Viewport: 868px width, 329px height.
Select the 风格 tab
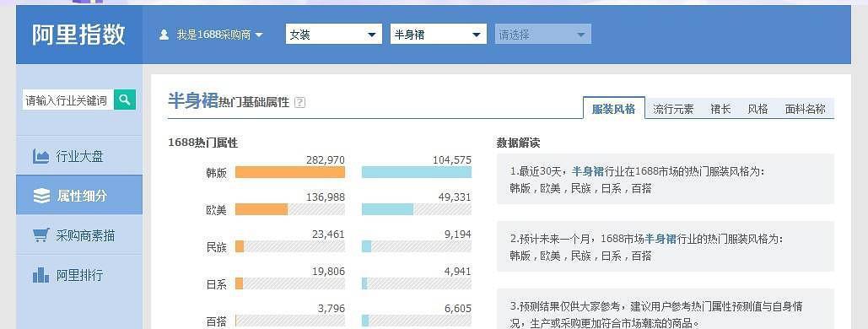click(757, 109)
